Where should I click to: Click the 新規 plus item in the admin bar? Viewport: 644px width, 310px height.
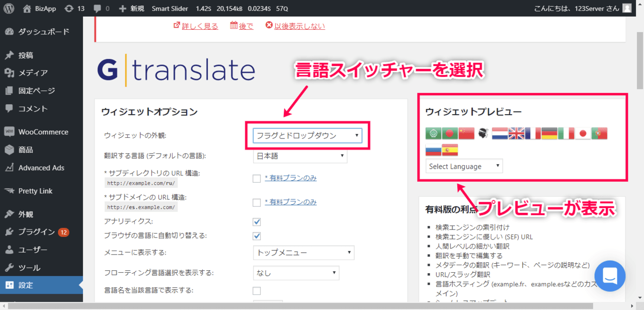(x=131, y=8)
